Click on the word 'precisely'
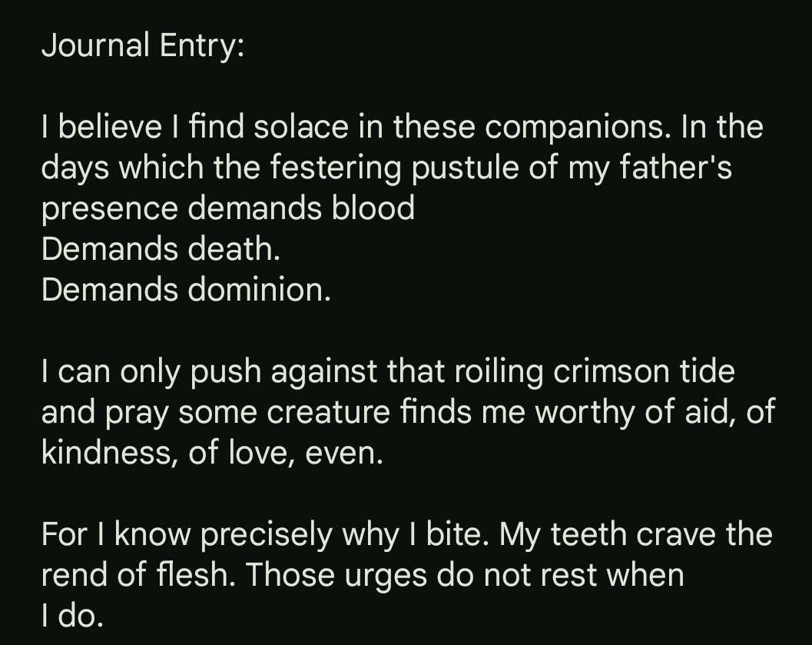This screenshot has width=812, height=645. [x=267, y=534]
